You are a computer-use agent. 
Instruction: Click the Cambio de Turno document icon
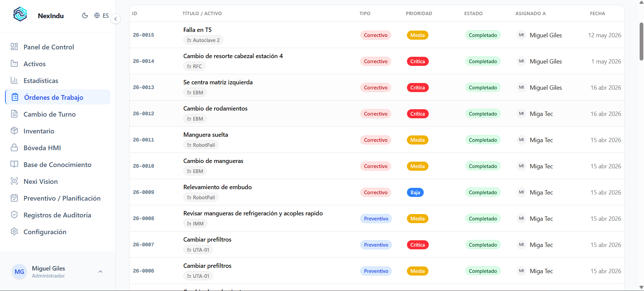pos(14,114)
